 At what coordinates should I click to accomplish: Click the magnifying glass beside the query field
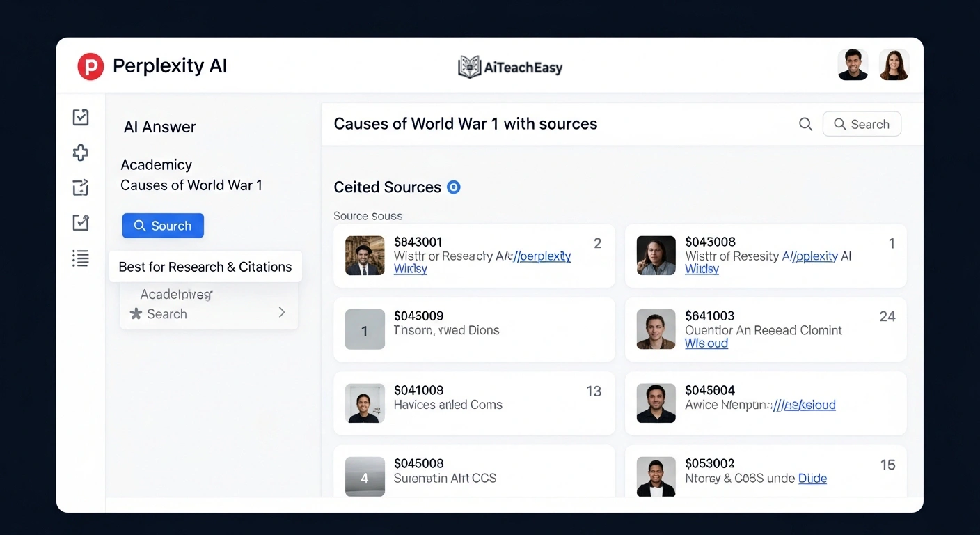pyautogui.click(x=805, y=124)
